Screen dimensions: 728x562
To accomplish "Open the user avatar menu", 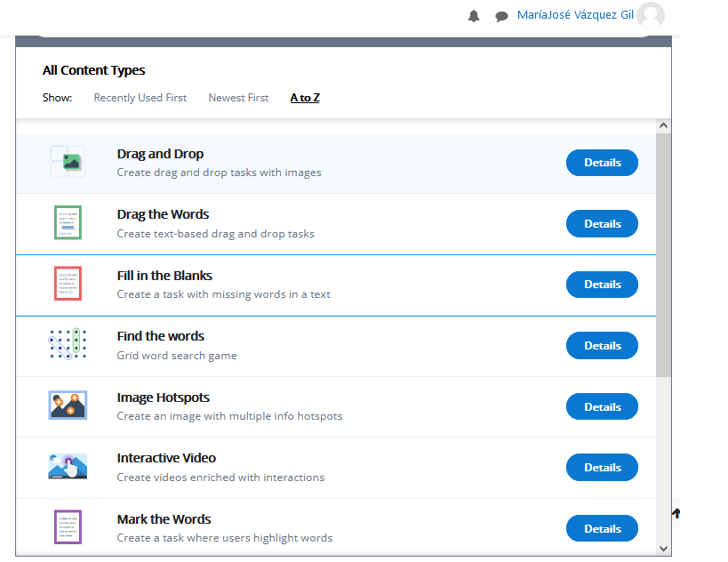I will click(x=651, y=15).
